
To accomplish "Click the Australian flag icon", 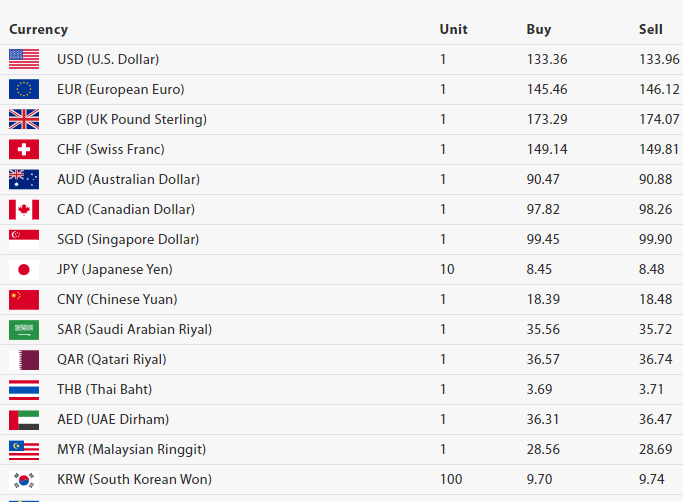I will [x=24, y=179].
